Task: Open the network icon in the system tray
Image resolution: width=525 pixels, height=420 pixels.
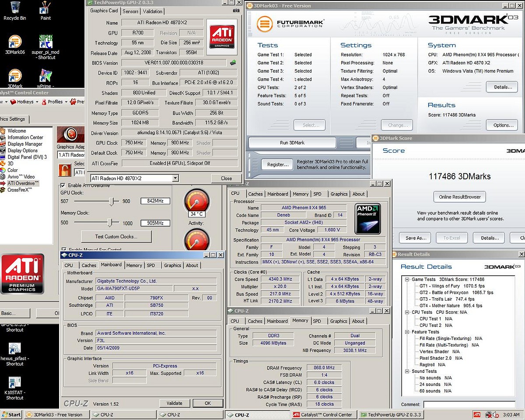Action: 487,414
